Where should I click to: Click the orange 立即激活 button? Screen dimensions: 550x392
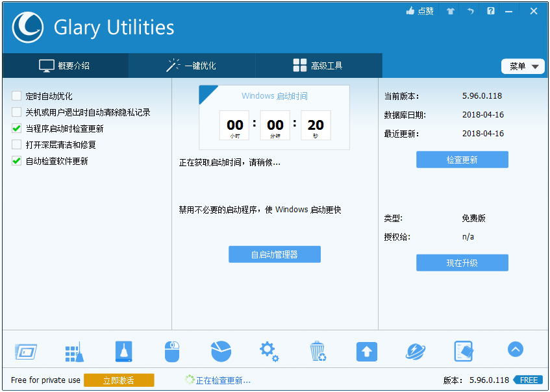tap(119, 380)
